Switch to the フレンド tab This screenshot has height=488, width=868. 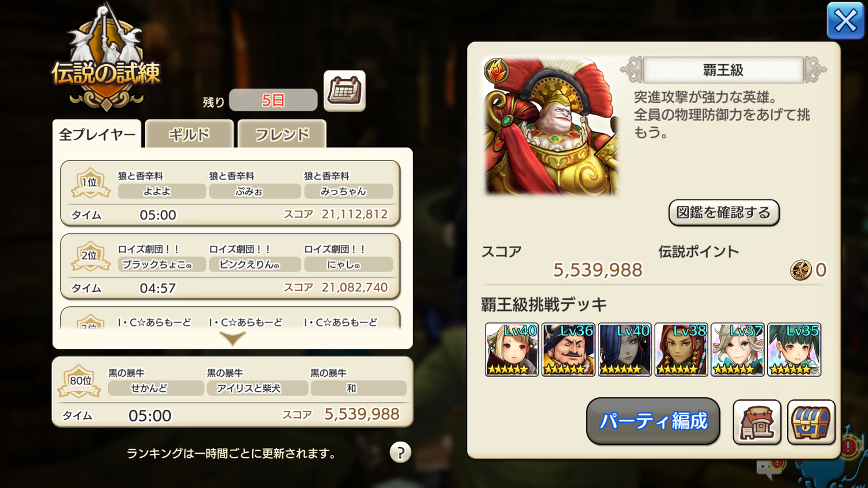[282, 134]
